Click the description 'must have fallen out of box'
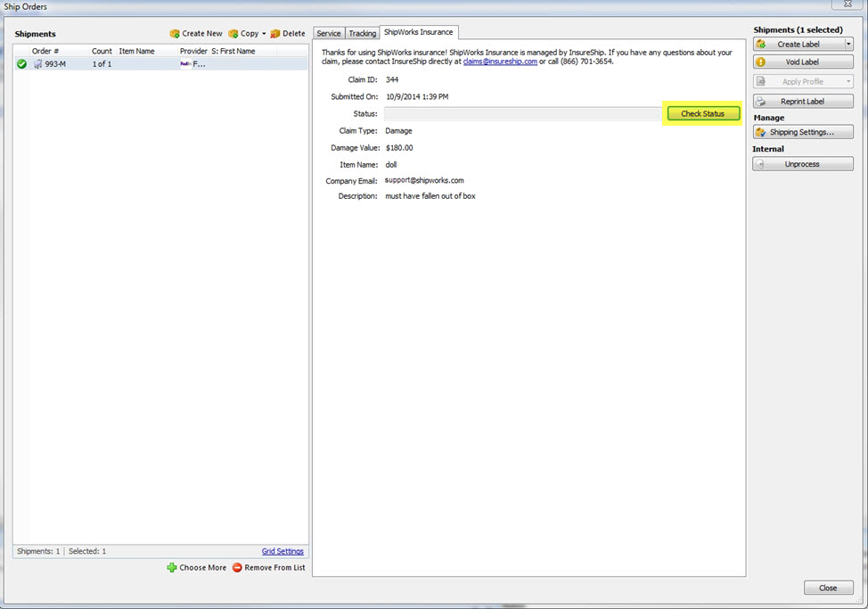The width and height of the screenshot is (868, 609). click(x=430, y=196)
